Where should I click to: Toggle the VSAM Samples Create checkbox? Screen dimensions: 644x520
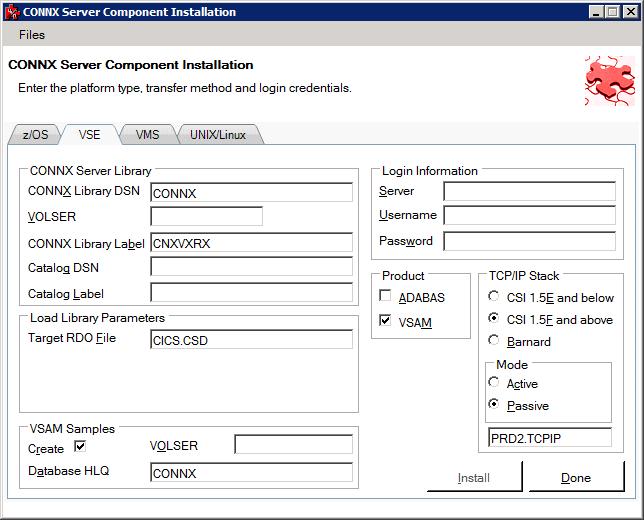[x=81, y=446]
